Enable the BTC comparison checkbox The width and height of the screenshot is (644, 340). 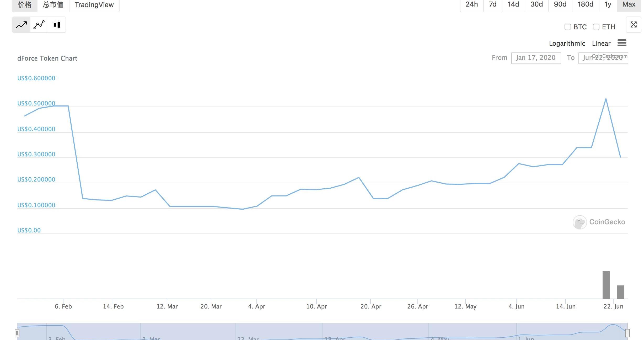[567, 27]
